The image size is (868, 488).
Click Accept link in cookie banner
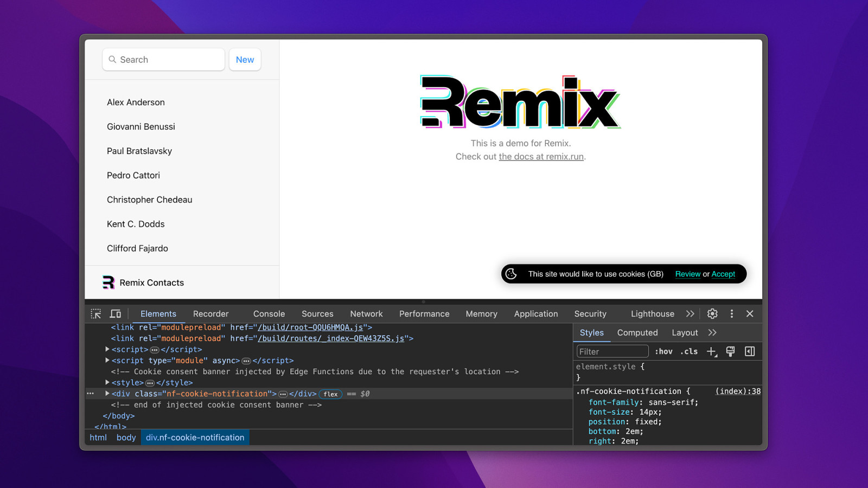click(723, 274)
